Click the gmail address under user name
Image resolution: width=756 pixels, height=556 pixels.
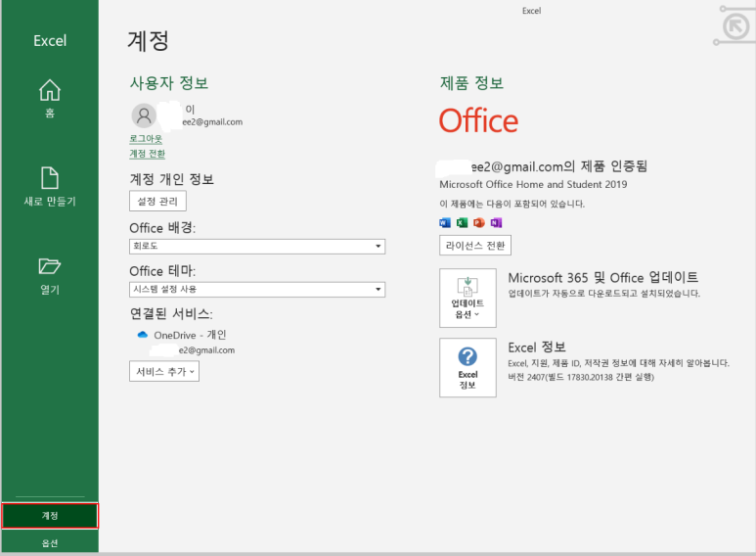click(212, 122)
